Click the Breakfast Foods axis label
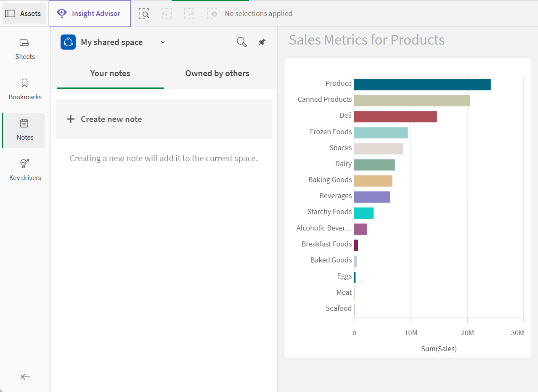This screenshot has height=392, width=538. (x=326, y=244)
